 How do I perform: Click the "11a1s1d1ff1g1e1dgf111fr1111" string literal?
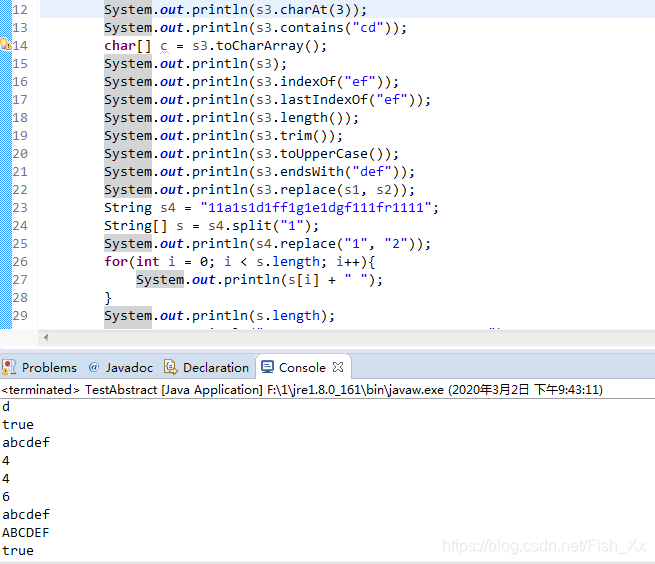coord(316,207)
